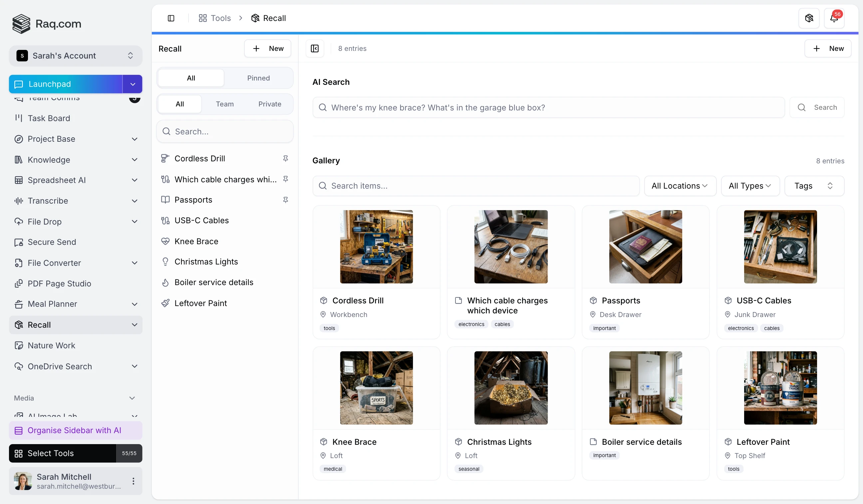Screen dimensions: 863x504
Task: Unpin the Cordless Drill entry
Action: point(285,158)
